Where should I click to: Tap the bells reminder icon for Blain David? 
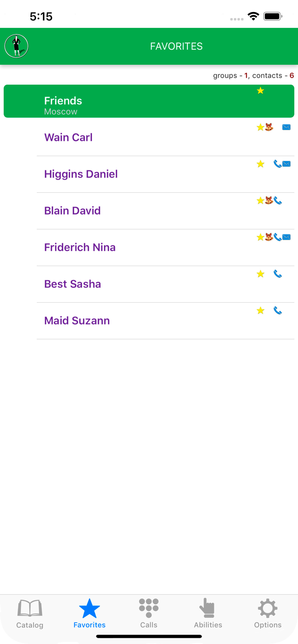[268, 200]
